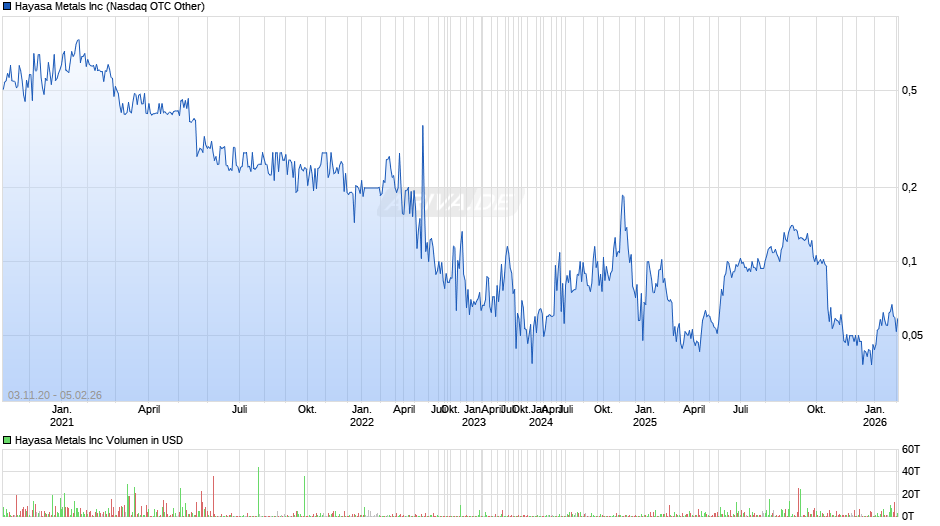Click the 0,2 price axis label
This screenshot has height=526, width=940.
(x=909, y=187)
